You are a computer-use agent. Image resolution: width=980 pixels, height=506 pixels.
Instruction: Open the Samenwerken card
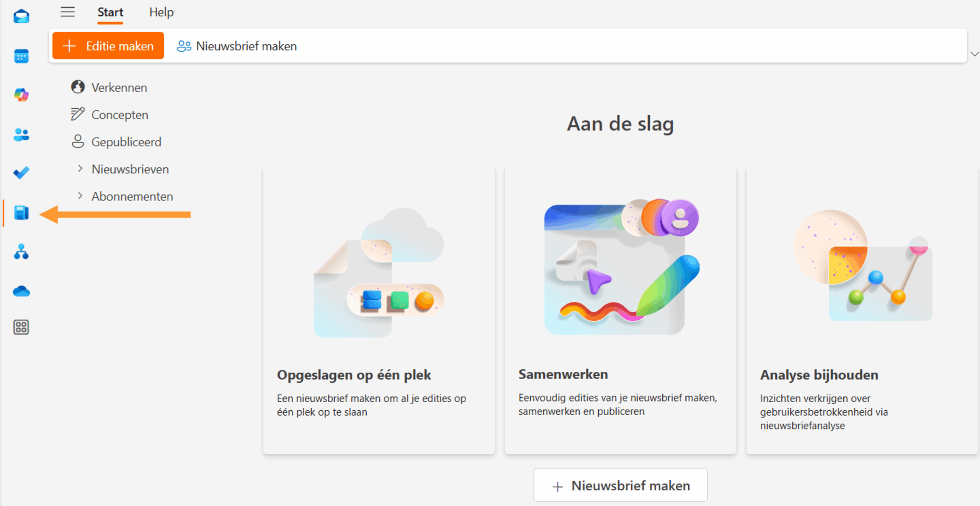[620, 310]
